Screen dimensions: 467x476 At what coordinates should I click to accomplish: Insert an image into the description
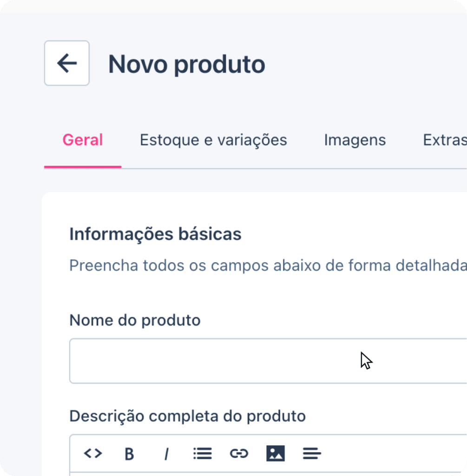[276, 453]
